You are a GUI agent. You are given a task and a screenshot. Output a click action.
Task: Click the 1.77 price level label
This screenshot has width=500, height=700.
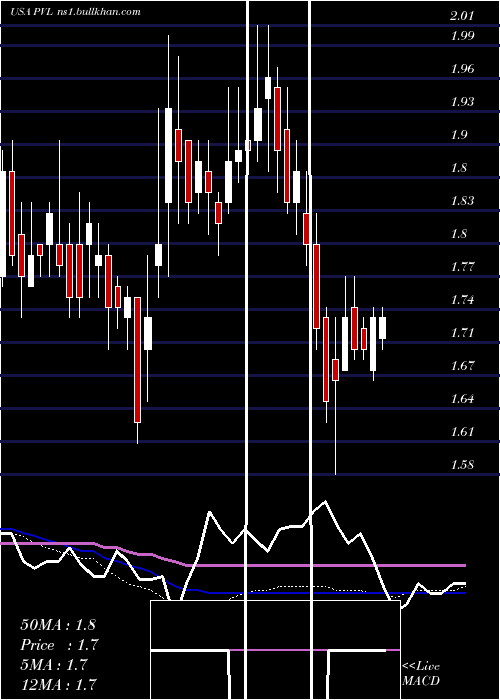point(462,267)
